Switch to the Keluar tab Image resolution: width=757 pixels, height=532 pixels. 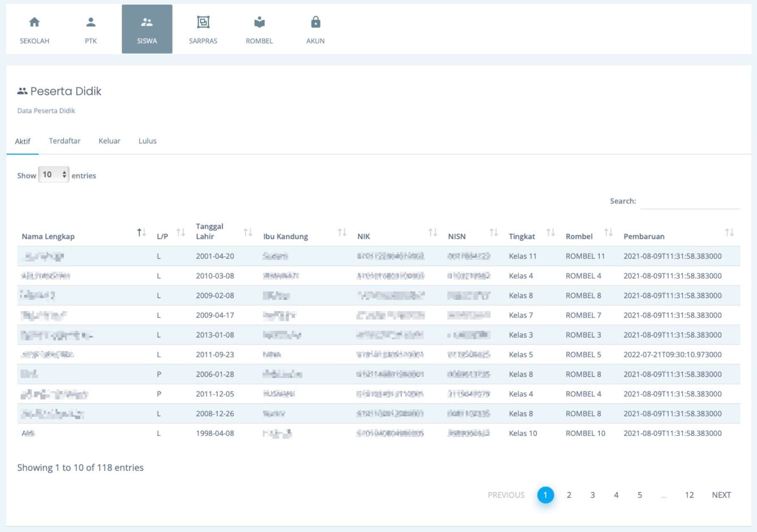pyautogui.click(x=110, y=141)
